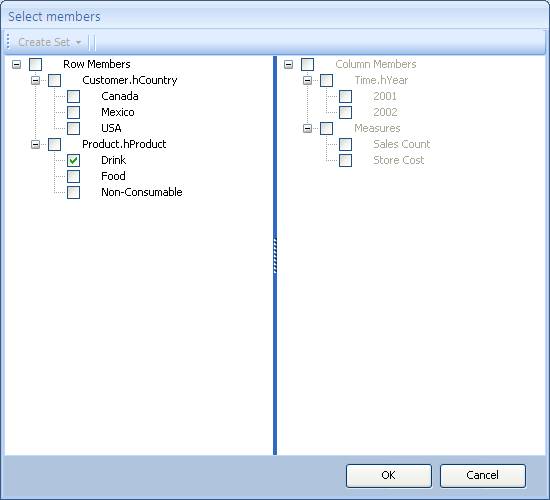Screen dimensions: 550x500
Task: Tick the Mexico checkbox
Action: click(x=73, y=112)
